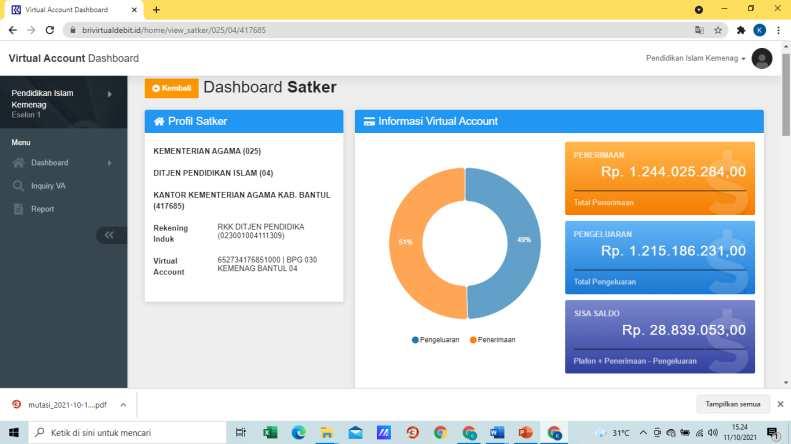Viewport: 791px width, 444px height.
Task: Click the browser forward arrow
Action: [x=31, y=30]
